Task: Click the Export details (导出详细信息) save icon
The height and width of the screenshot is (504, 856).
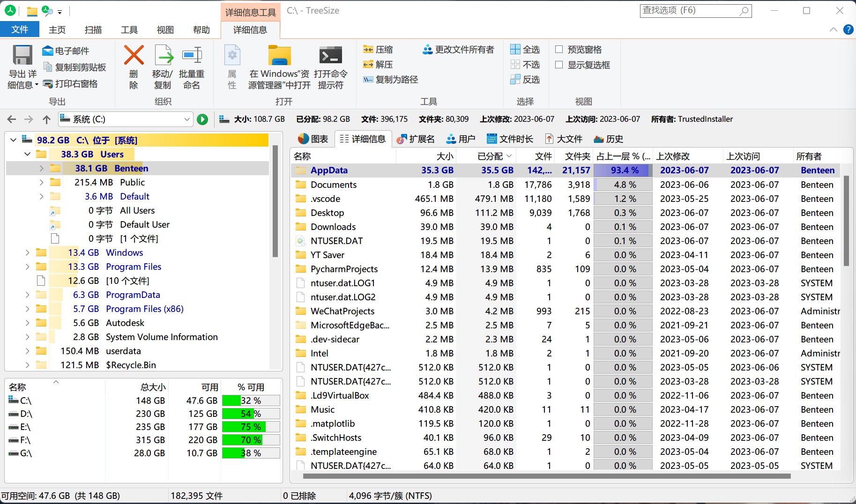Action: (22, 55)
